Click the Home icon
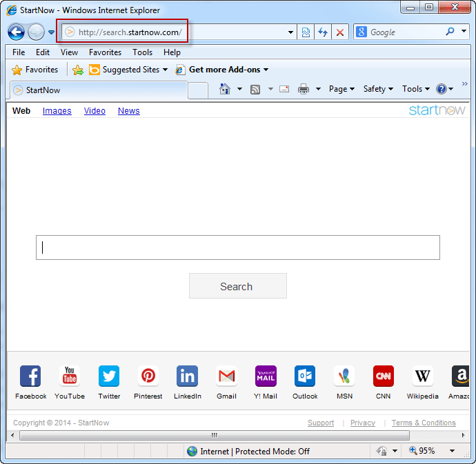476x464 pixels. [225, 89]
